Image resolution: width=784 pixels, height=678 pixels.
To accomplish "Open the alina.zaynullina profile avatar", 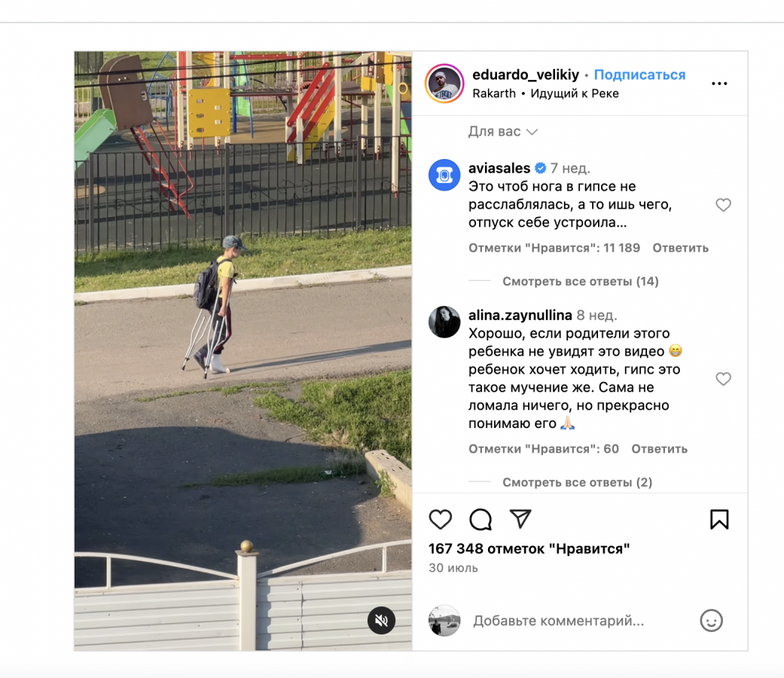I will (x=444, y=322).
